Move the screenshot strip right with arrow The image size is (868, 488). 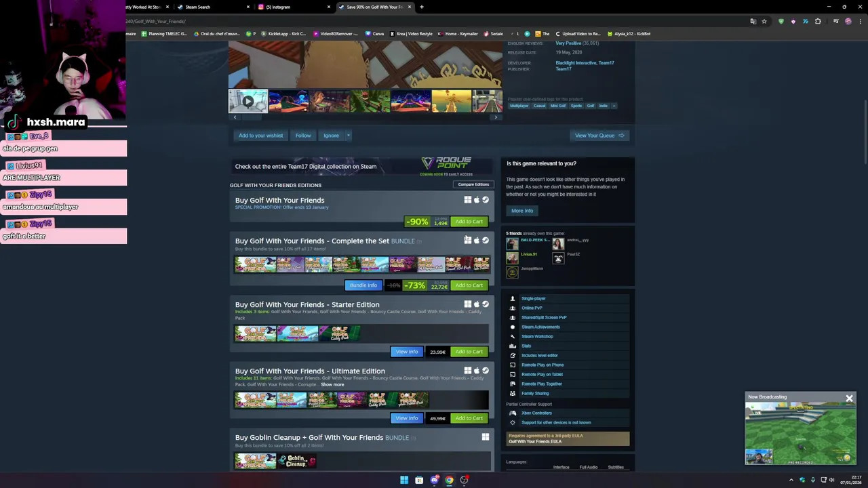click(496, 117)
